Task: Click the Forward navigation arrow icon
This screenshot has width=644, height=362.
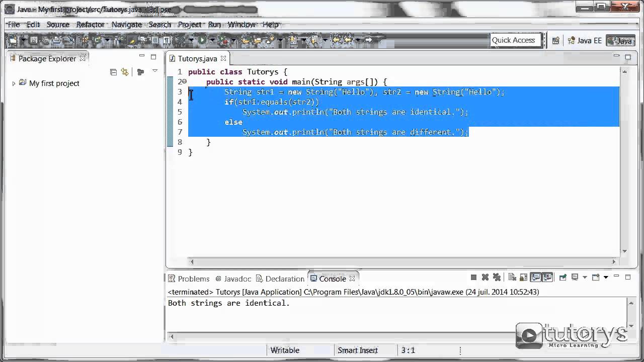Action: [x=370, y=40]
